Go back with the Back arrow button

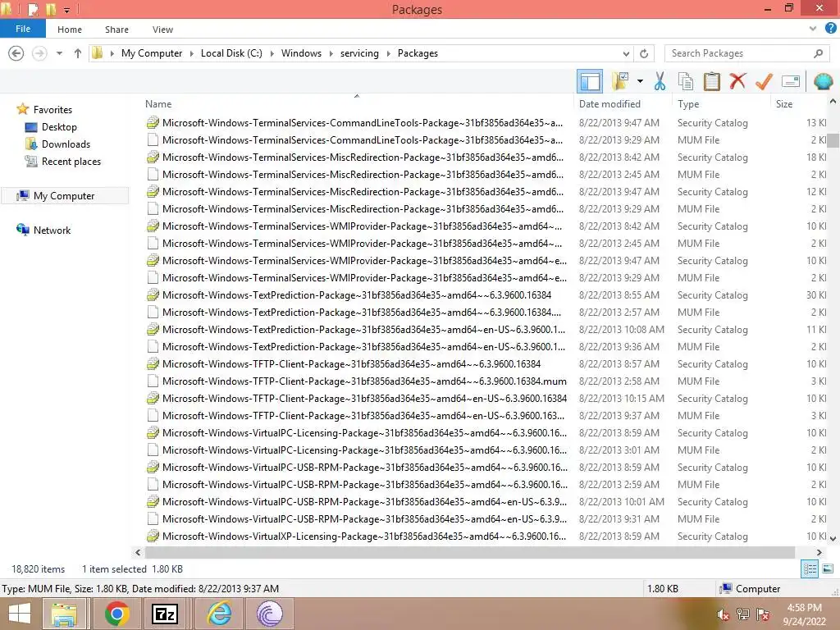click(16, 53)
